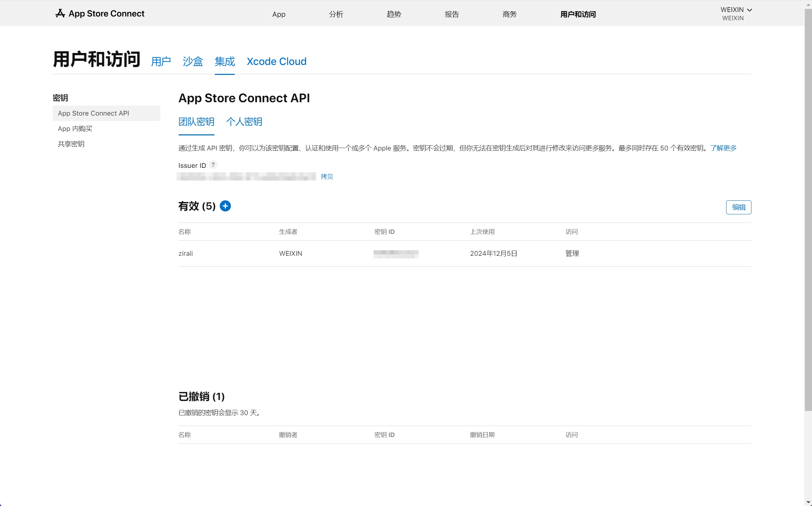The image size is (812, 506).
Task: Open the 趋势 menu item
Action: click(x=394, y=14)
